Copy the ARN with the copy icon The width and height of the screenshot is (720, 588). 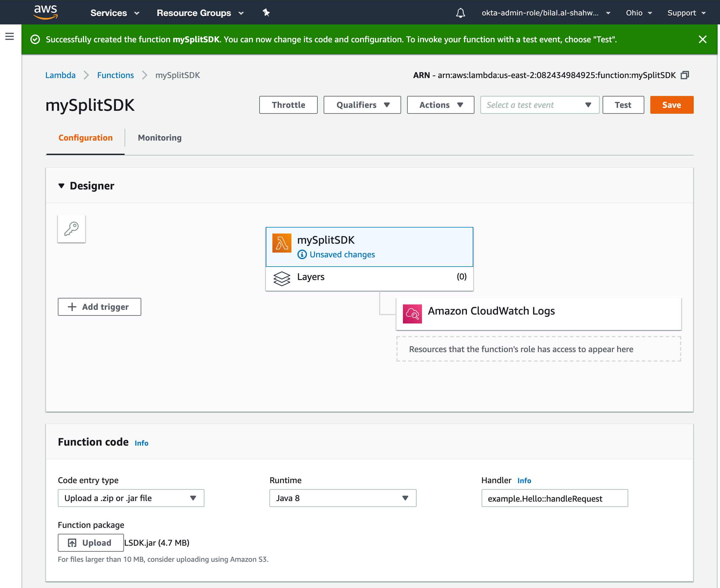coord(685,75)
